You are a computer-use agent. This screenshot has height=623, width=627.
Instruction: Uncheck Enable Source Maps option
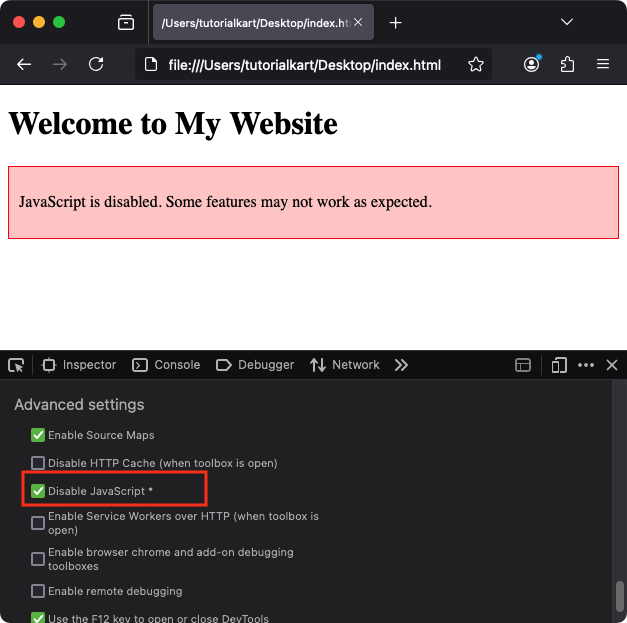[x=38, y=435]
